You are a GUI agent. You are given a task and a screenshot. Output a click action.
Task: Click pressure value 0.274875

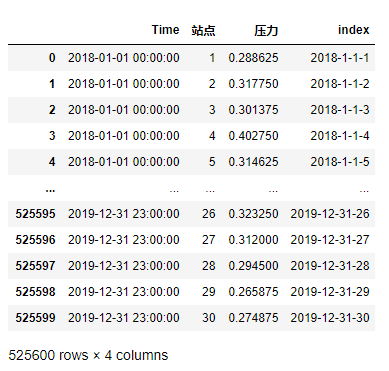[253, 318]
